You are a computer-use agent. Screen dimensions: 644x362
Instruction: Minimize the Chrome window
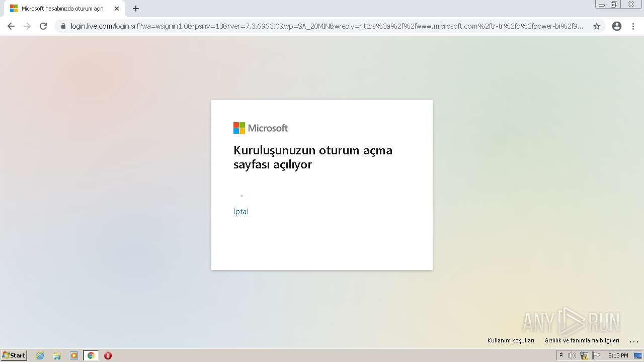pos(601,4)
